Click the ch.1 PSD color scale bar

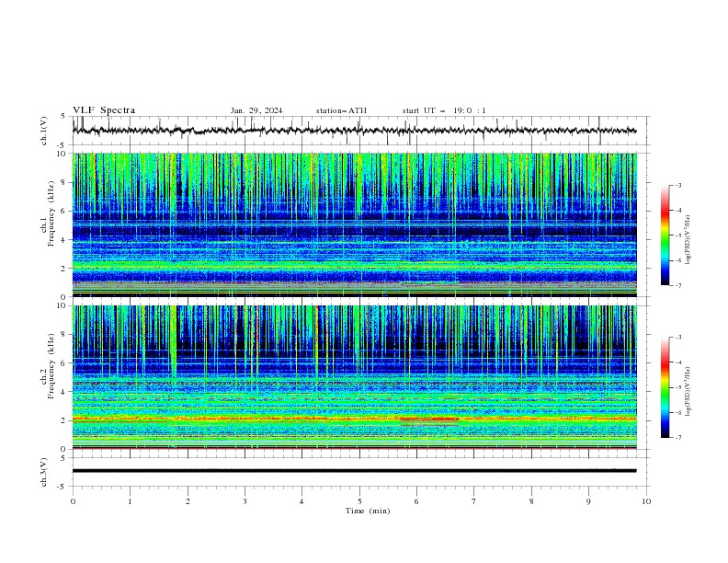tap(665, 236)
